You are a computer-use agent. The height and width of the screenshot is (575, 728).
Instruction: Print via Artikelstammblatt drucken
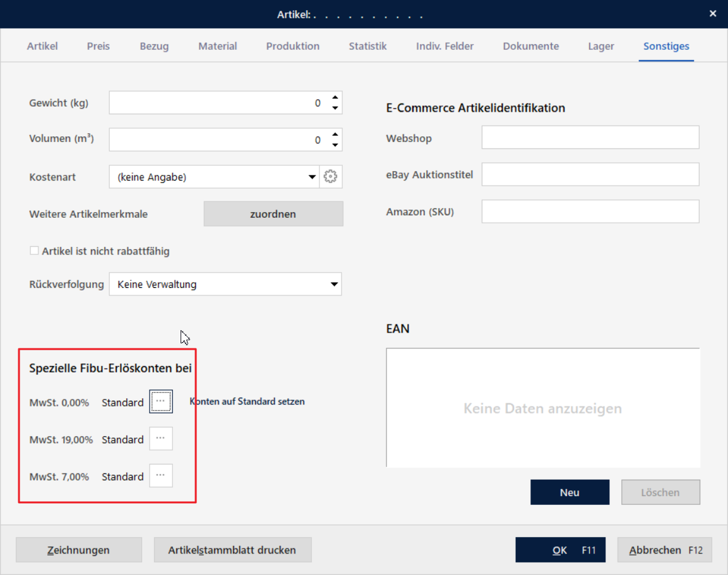(x=232, y=550)
